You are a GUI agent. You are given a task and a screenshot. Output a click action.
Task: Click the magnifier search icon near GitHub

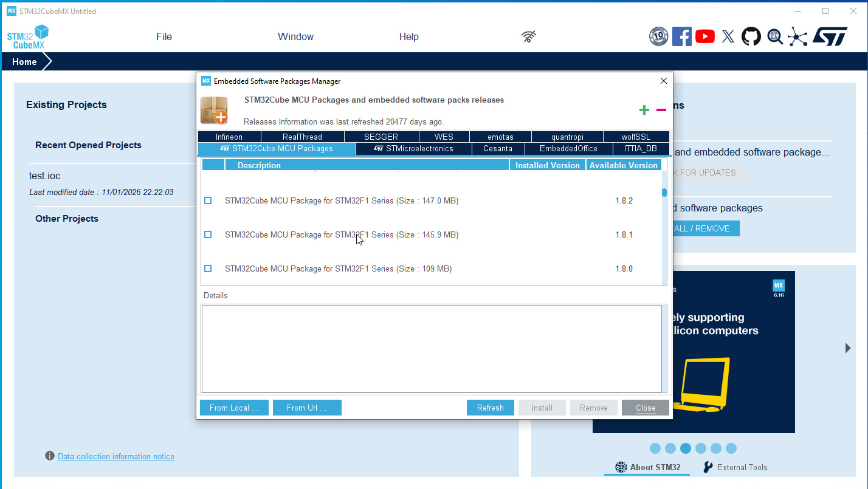(774, 36)
